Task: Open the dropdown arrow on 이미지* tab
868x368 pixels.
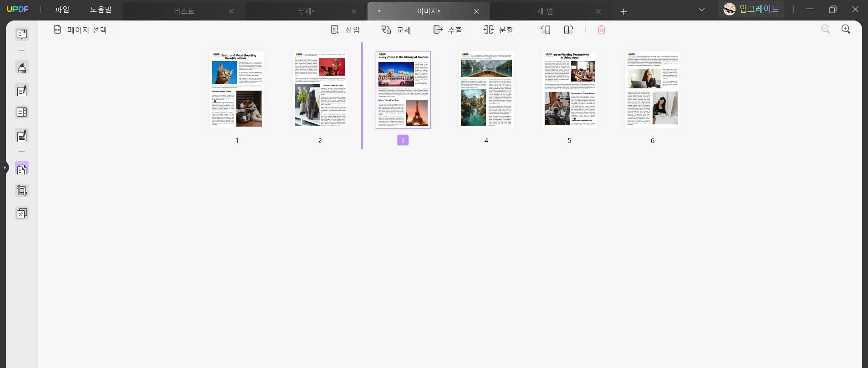Action: click(379, 11)
